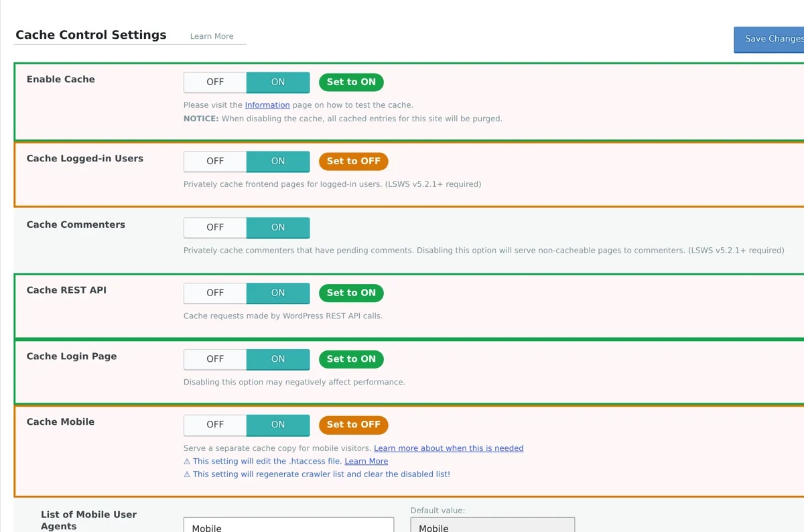
Task: Click the Cache Control Settings heading
Action: coord(91,36)
